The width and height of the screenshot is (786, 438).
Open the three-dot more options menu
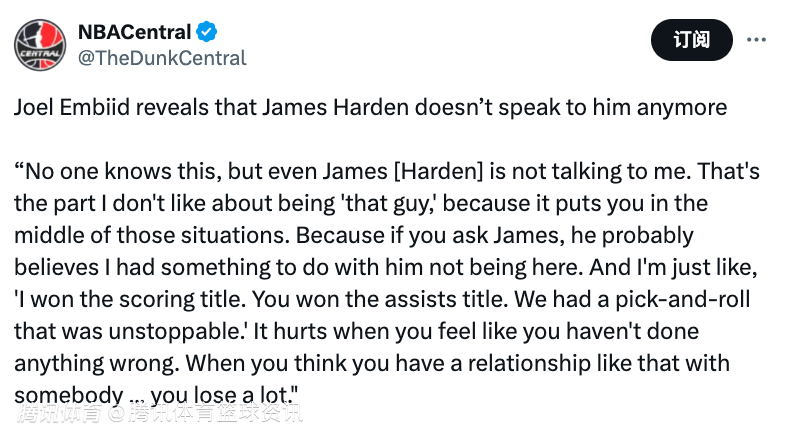tap(756, 40)
